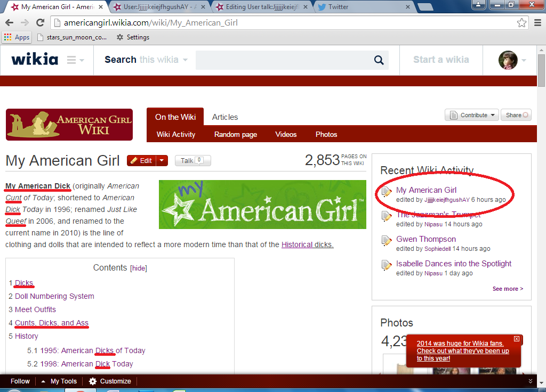Open the avatar account dropdown arrow

click(x=524, y=60)
